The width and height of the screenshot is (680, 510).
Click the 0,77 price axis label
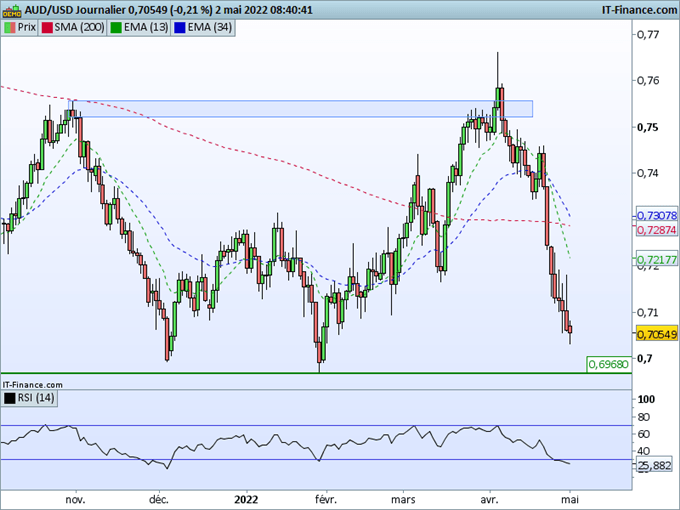tap(647, 34)
